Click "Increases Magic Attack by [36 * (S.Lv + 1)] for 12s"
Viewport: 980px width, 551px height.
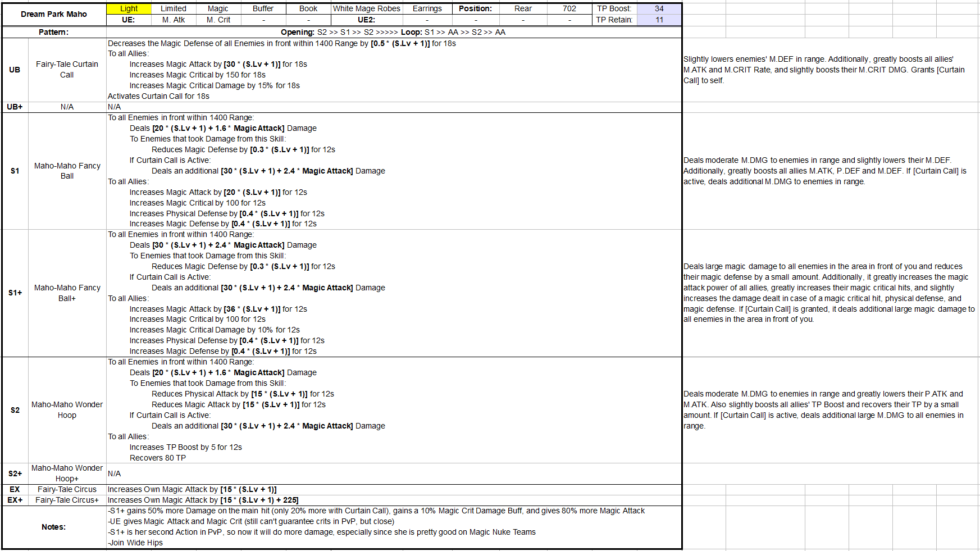[218, 309]
